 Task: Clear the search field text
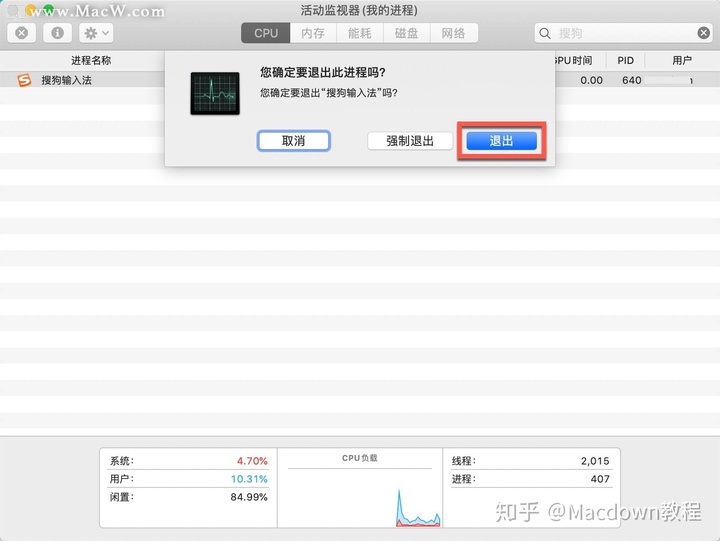(703, 33)
